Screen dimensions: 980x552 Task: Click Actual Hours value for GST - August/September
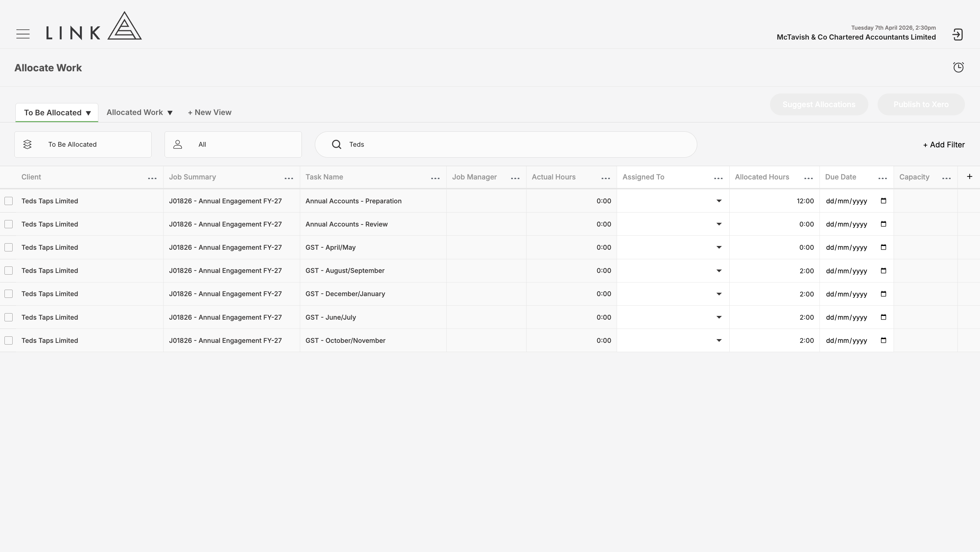tap(604, 271)
